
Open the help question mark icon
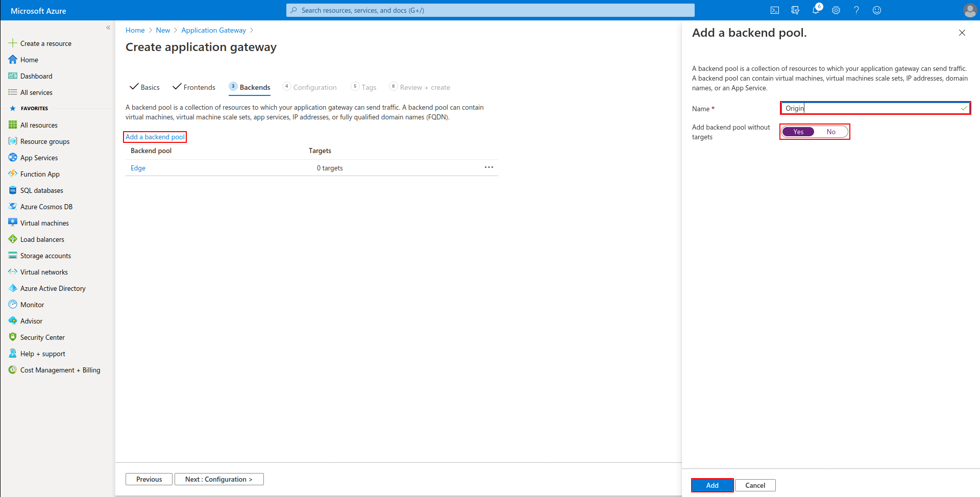pos(856,10)
